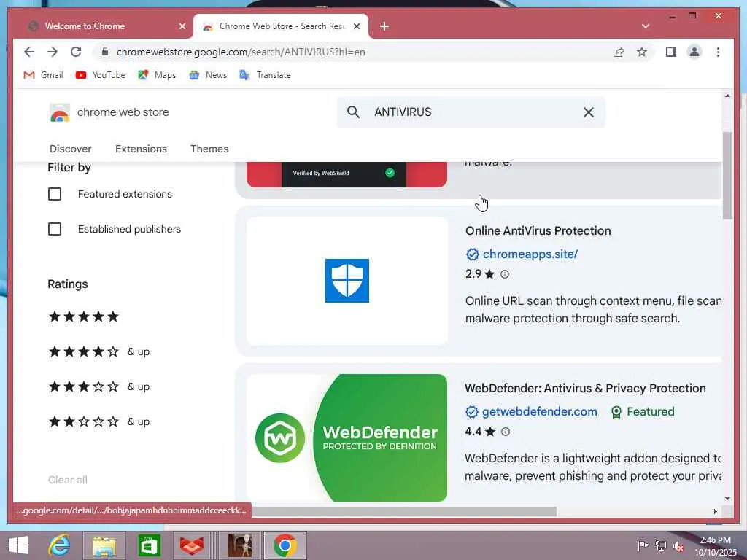This screenshot has width=747, height=560.
Task: Open the Chrome profile avatar
Action: point(694,52)
